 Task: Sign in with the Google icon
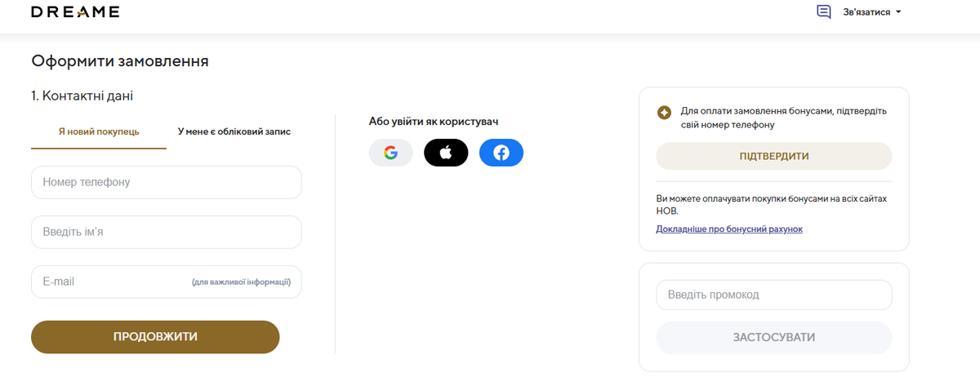pyautogui.click(x=391, y=153)
